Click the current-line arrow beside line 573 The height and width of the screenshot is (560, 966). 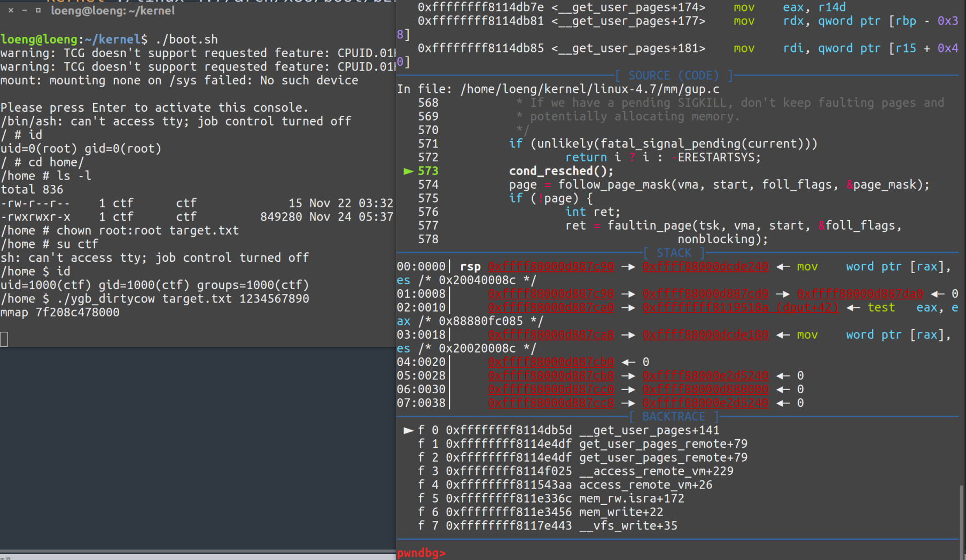click(408, 172)
